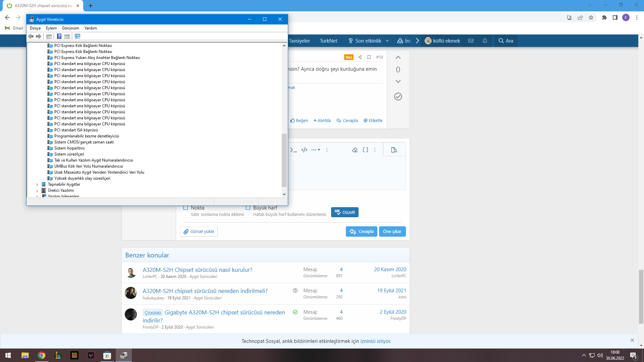
Task: Select Sistem hoparlörü device entry
Action: coord(69,148)
